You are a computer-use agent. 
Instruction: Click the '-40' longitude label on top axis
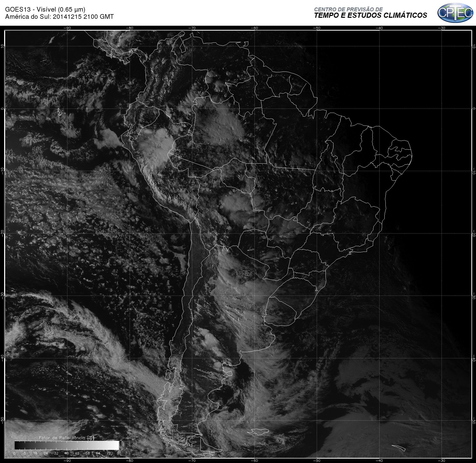379,28
